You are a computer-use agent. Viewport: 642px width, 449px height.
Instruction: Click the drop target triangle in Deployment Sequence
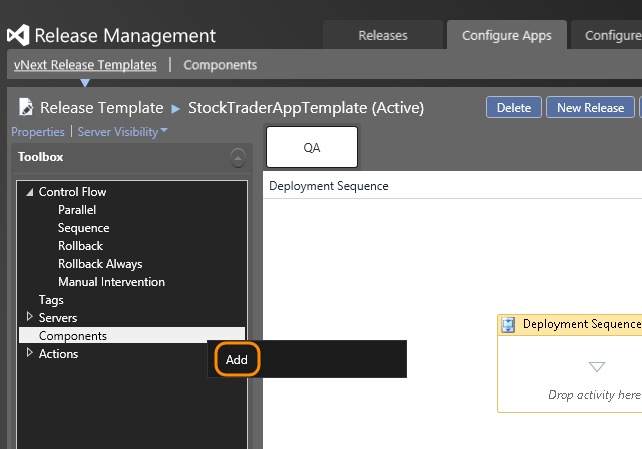click(x=597, y=366)
